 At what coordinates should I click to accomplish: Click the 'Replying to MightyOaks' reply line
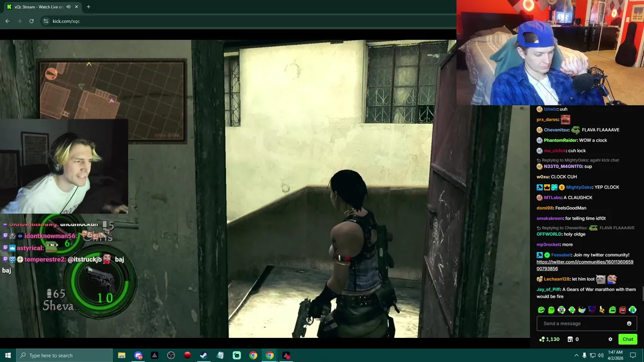pos(578,160)
